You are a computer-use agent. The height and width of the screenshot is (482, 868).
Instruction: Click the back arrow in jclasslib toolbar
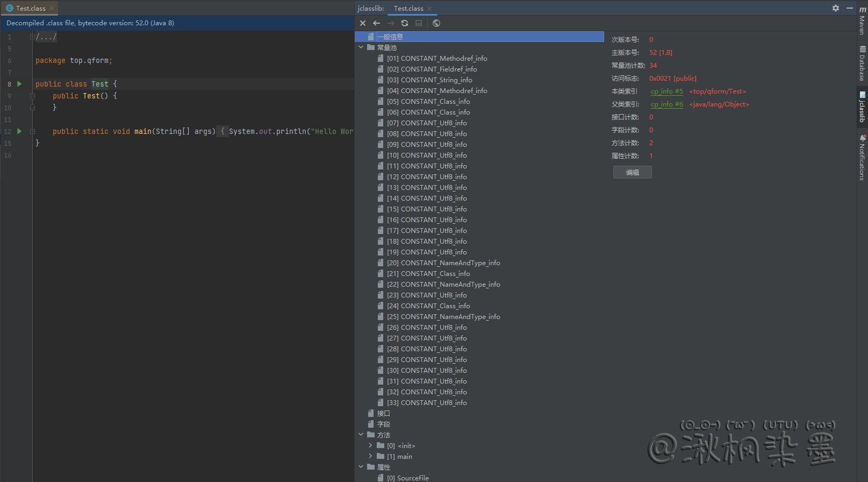point(376,23)
